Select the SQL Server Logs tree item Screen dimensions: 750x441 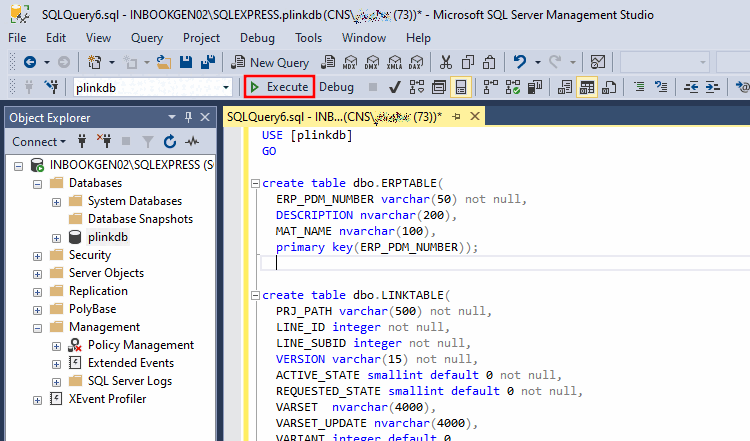[x=130, y=381]
